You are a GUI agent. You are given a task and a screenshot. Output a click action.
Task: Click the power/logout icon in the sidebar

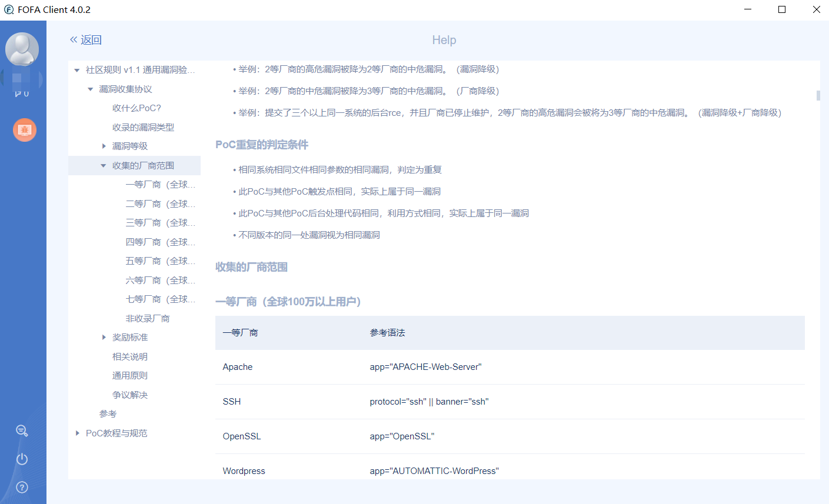point(22,459)
